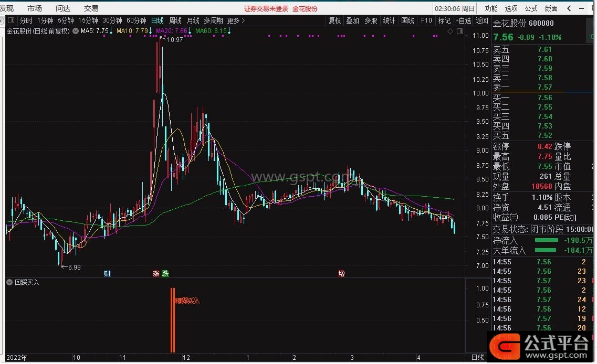Click the 证券交易未登录 login link

(266, 9)
